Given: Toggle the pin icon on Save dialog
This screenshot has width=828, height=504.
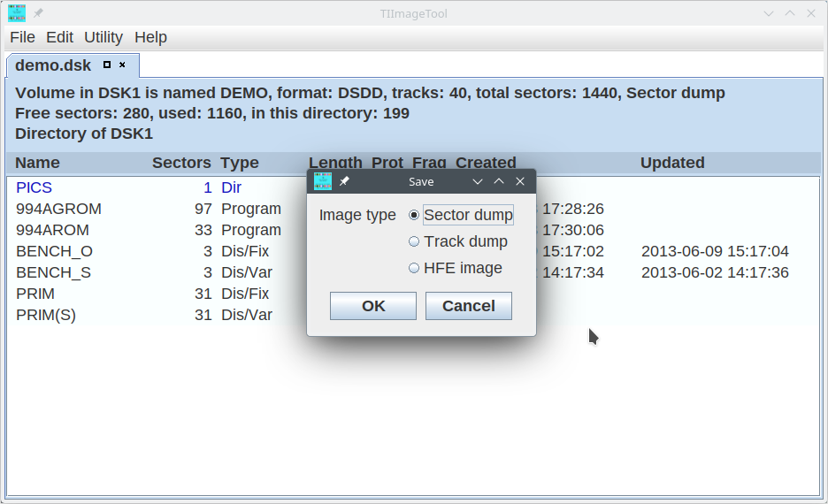Looking at the screenshot, I should point(345,181).
